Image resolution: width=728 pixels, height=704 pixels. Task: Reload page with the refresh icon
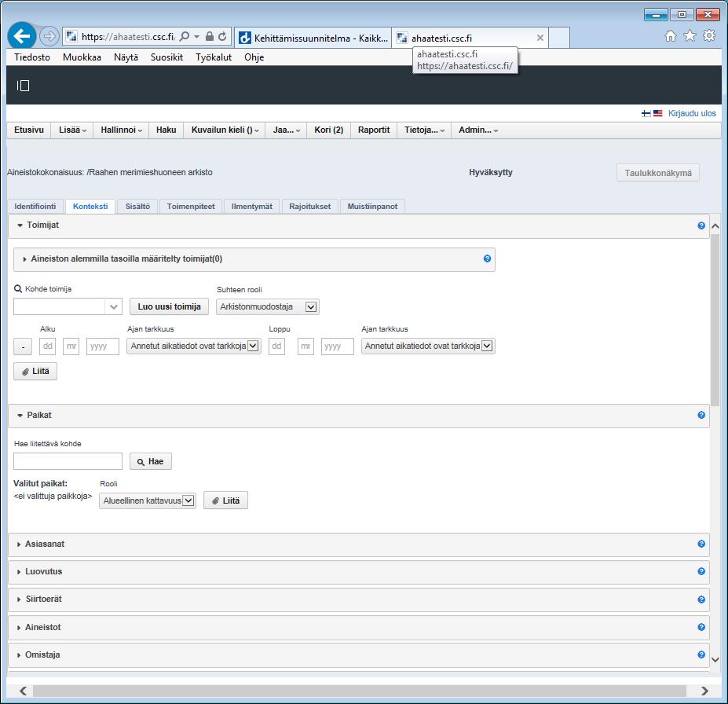(222, 36)
